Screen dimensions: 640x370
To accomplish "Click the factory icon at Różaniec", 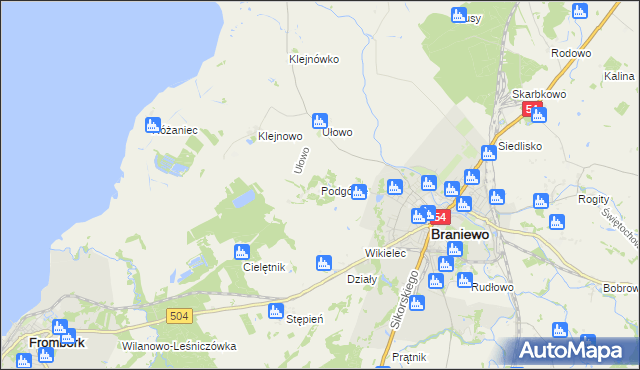I will click(153, 125).
